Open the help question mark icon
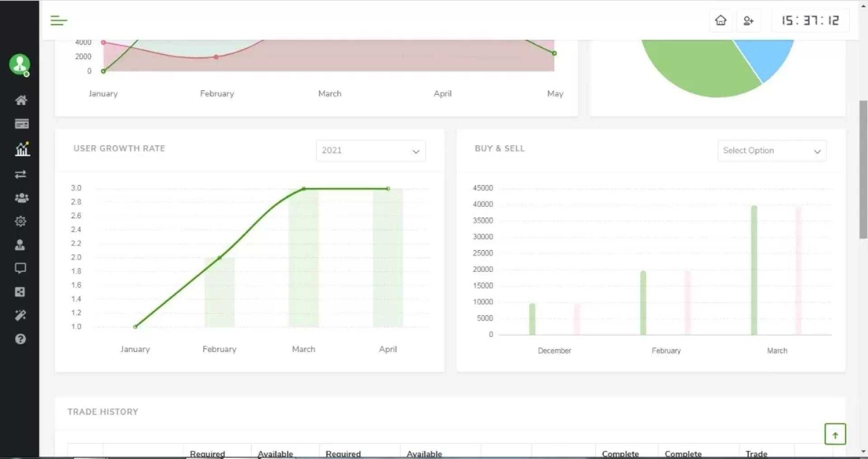This screenshot has height=459, width=868. [21, 339]
